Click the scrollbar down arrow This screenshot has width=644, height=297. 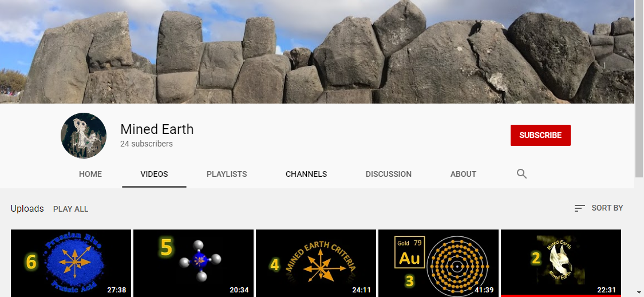pyautogui.click(x=639, y=292)
